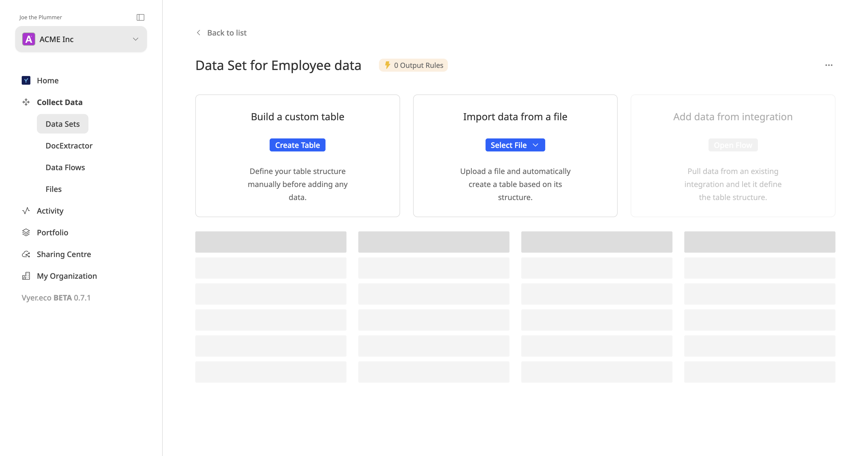Follow the Back to list link
868x456 pixels.
click(227, 33)
